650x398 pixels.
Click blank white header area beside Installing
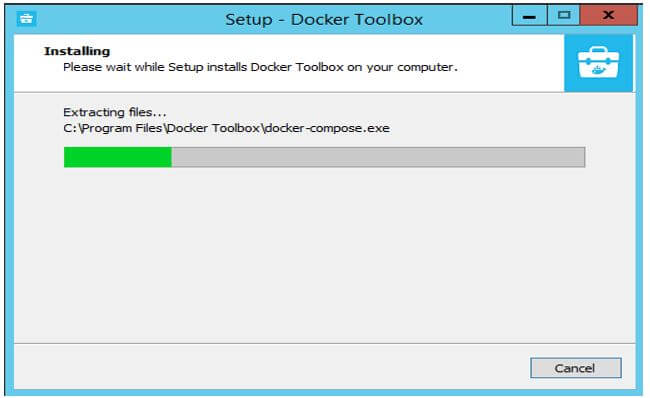[332, 51]
